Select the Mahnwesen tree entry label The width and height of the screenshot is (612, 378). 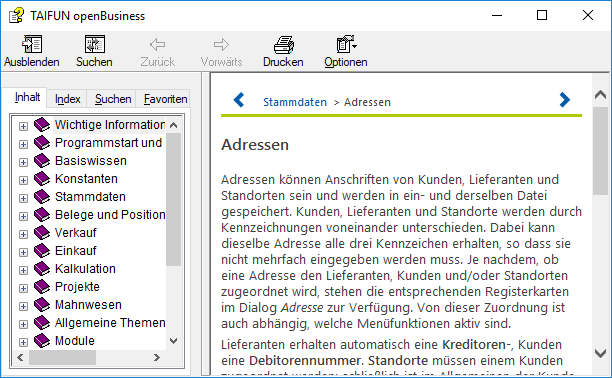point(88,305)
